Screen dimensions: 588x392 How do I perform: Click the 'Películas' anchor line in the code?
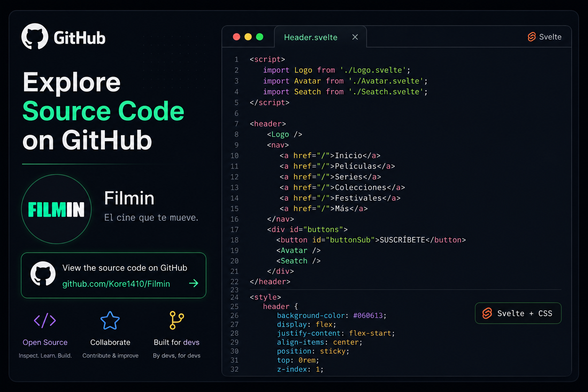point(337,166)
